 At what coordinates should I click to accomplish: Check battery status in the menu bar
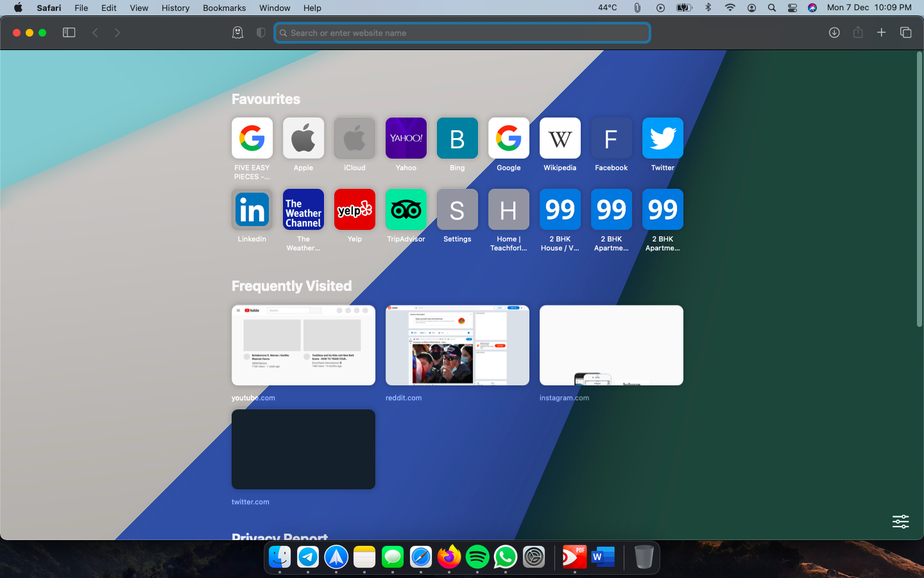[683, 8]
